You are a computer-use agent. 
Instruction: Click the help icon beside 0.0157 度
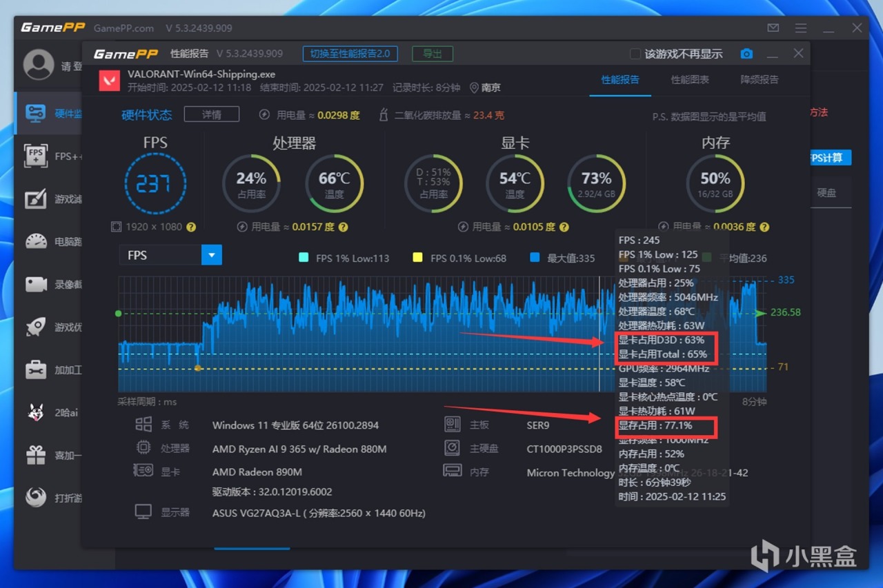tap(343, 227)
